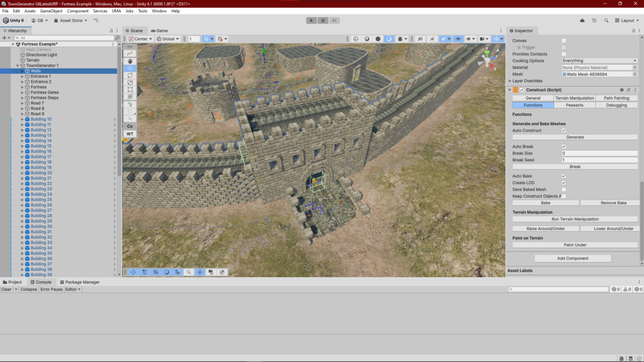This screenshot has width=644, height=362.
Task: Click the Break button
Action: click(x=575, y=167)
